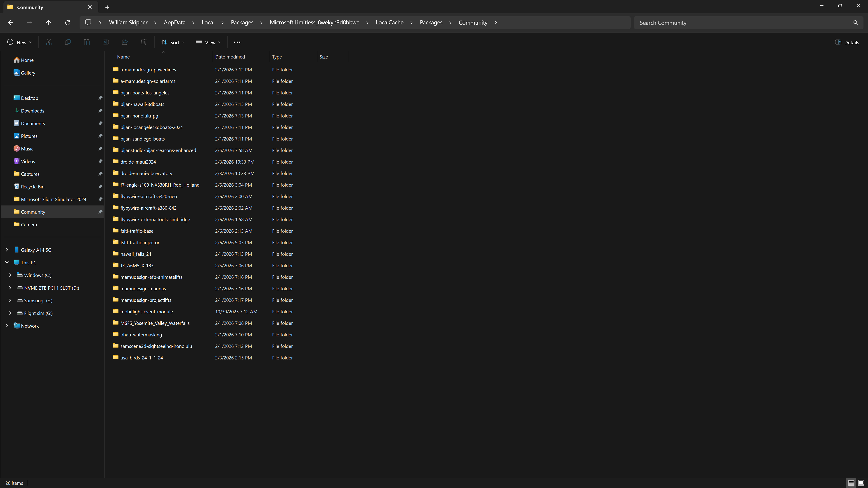Image resolution: width=868 pixels, height=488 pixels.
Task: Click the Cut scissors icon
Action: 49,42
